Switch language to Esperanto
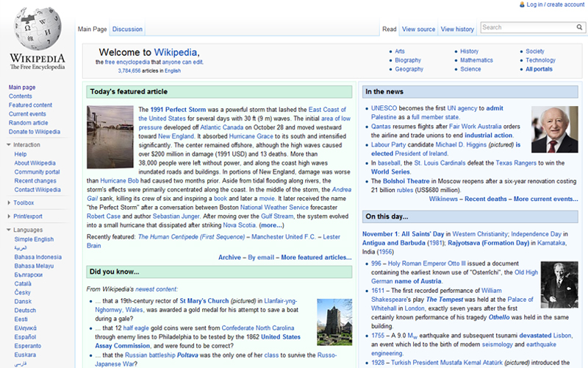Screen dimensions: 588x368 pyautogui.click(x=28, y=346)
